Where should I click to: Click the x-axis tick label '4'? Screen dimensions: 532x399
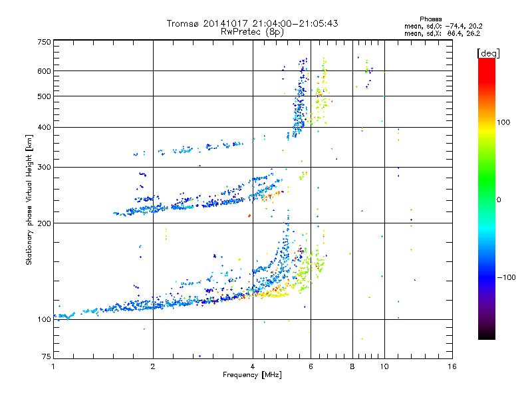tap(253, 366)
